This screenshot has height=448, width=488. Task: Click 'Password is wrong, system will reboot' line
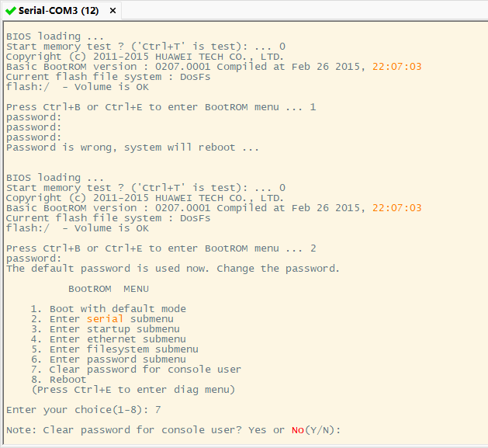[132, 148]
